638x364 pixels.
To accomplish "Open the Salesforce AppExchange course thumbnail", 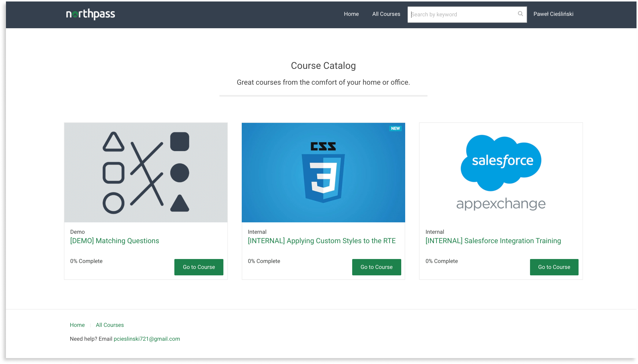I will 501,173.
